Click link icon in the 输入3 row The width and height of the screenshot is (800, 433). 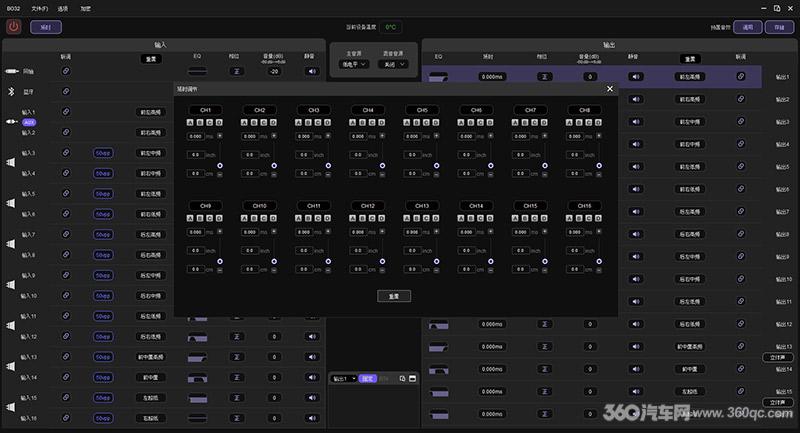coord(66,152)
